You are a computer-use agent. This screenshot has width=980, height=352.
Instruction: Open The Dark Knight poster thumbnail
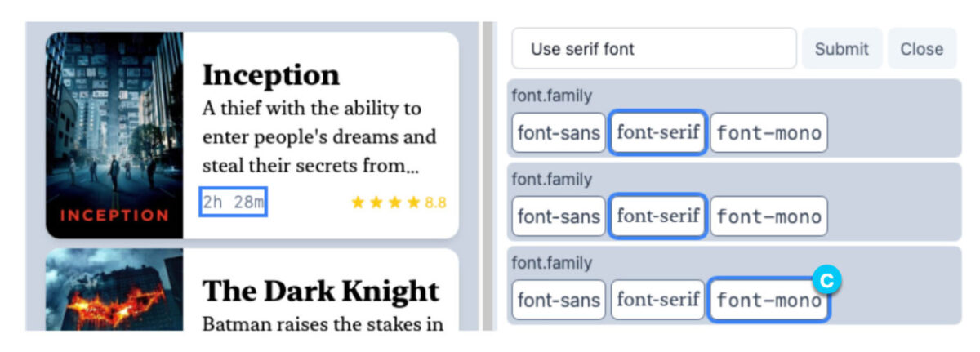[114, 290]
